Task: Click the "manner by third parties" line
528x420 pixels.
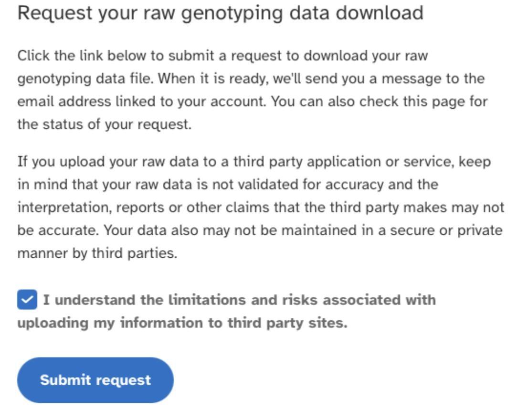Action: (x=97, y=253)
